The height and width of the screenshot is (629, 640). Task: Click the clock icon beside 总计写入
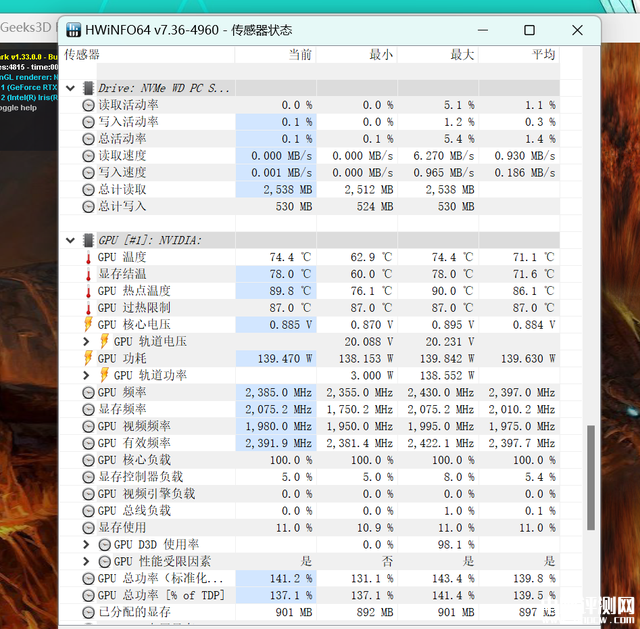88,207
